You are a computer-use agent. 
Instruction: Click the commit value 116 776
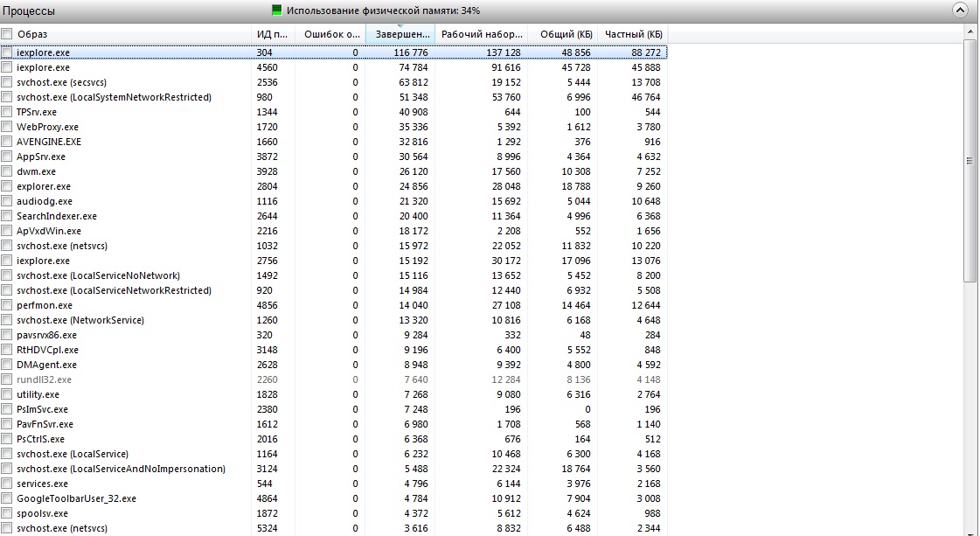tap(411, 52)
